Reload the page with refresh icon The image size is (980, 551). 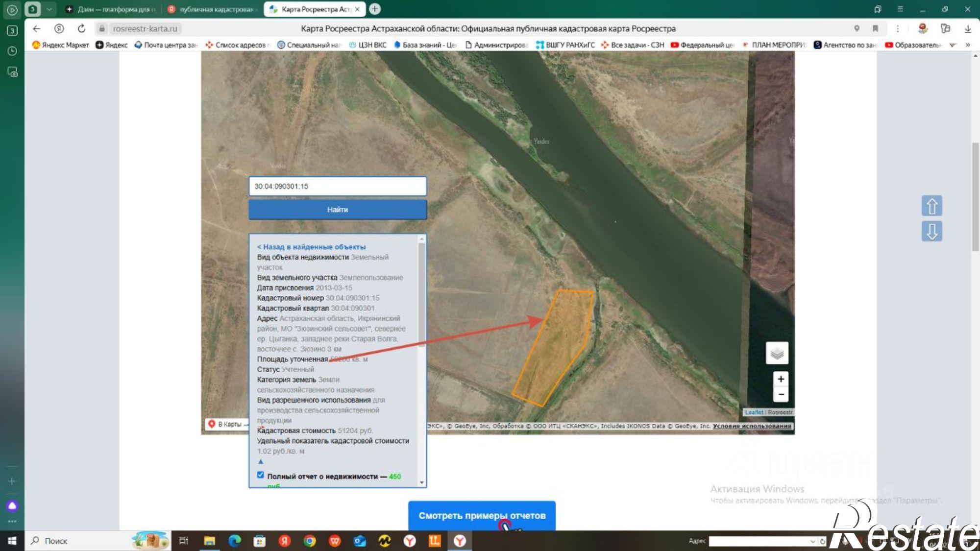(x=81, y=28)
